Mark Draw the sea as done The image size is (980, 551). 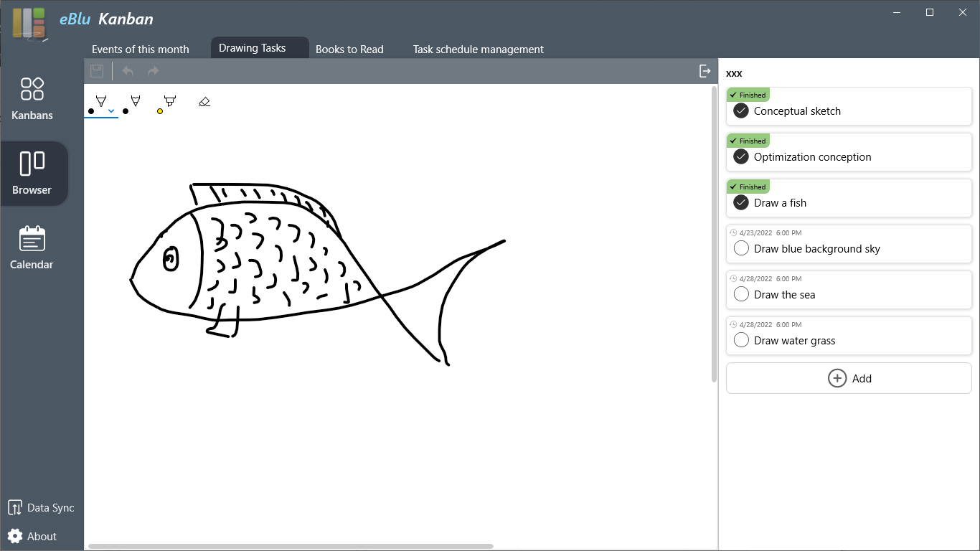click(741, 294)
